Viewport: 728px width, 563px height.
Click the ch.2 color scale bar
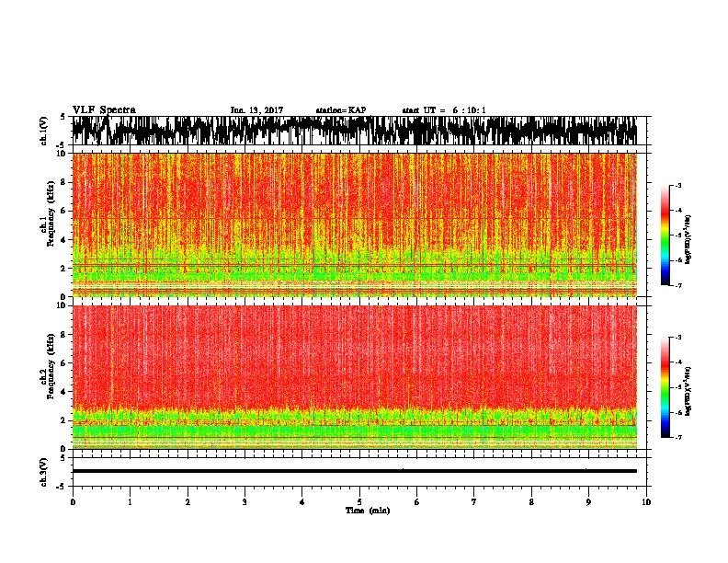[x=665, y=387]
